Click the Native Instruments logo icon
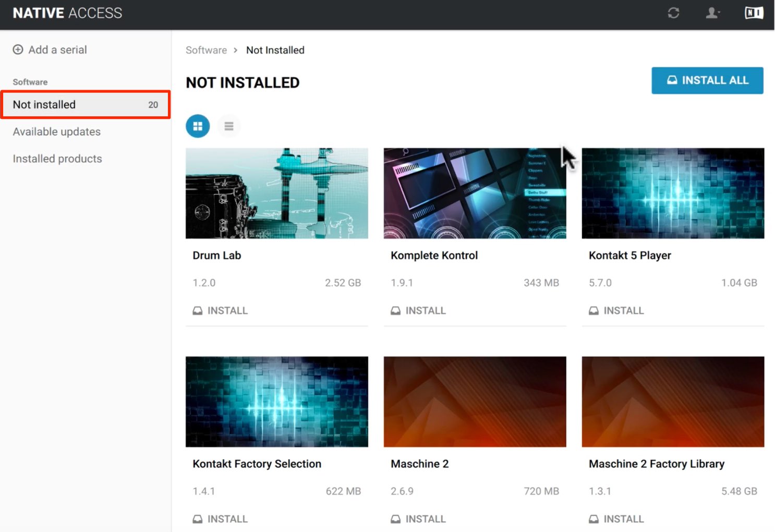The height and width of the screenshot is (532, 775). pos(754,13)
